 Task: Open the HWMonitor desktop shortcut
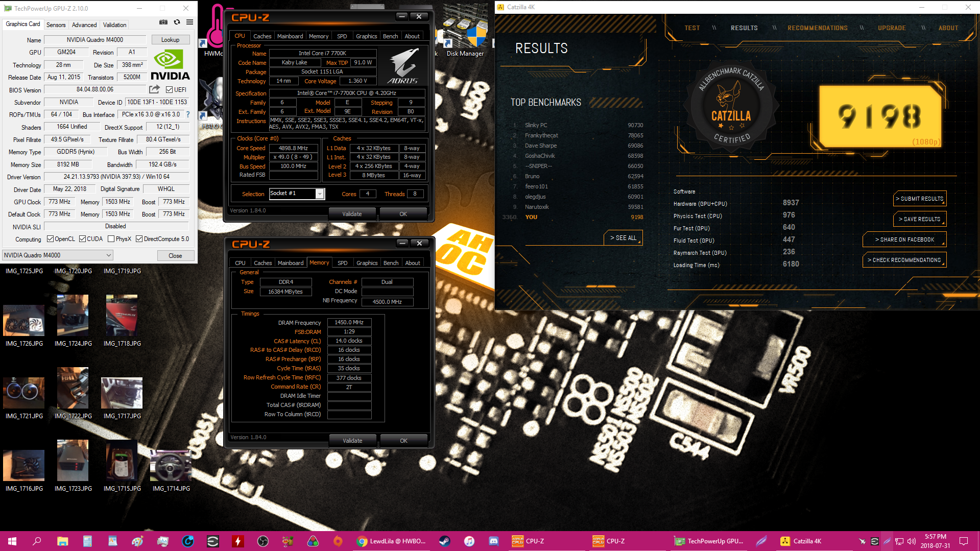214,32
